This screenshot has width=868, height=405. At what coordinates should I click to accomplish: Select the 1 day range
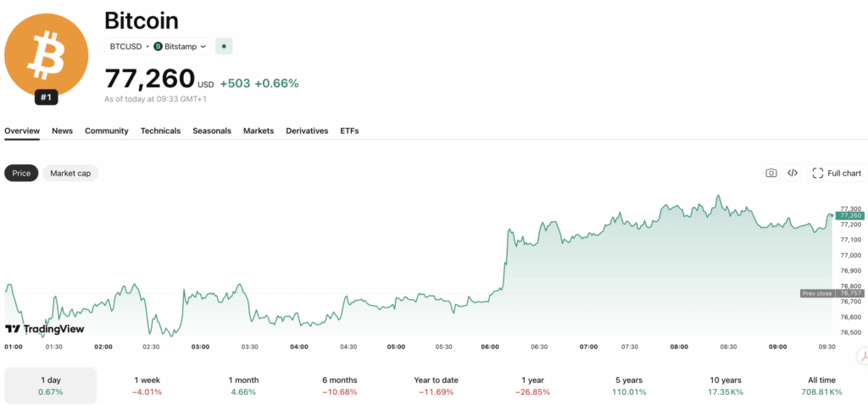[50, 386]
